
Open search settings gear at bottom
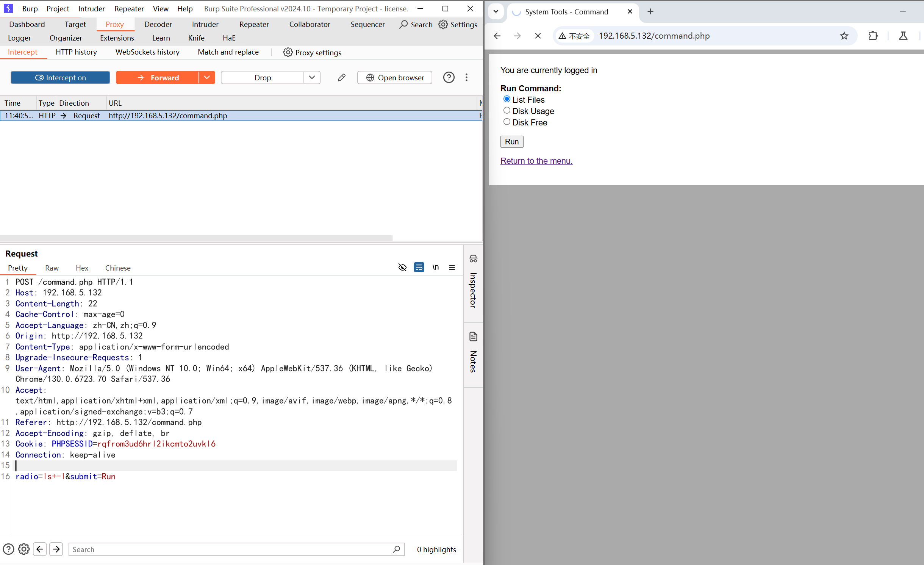click(24, 549)
